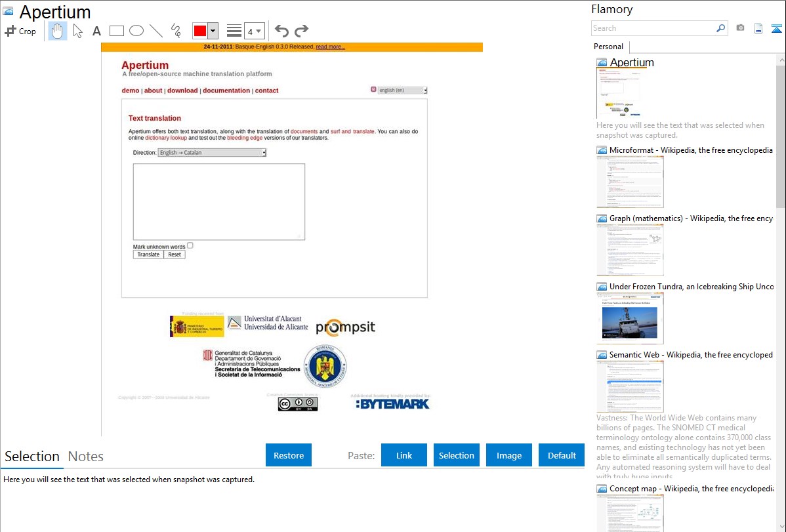Screen dimensions: 786x532
Task: Click the magnifier search icon
Action: point(721,28)
